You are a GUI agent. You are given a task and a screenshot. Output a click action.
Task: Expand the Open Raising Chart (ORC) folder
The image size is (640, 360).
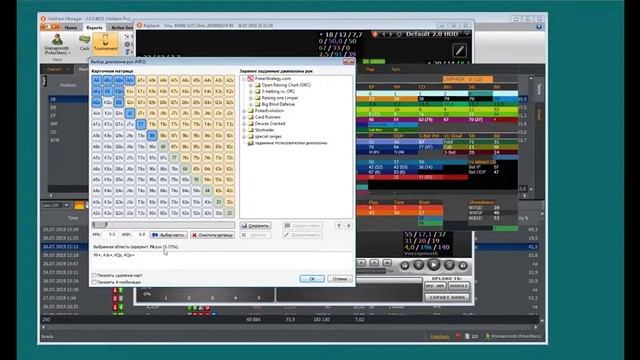click(x=251, y=85)
